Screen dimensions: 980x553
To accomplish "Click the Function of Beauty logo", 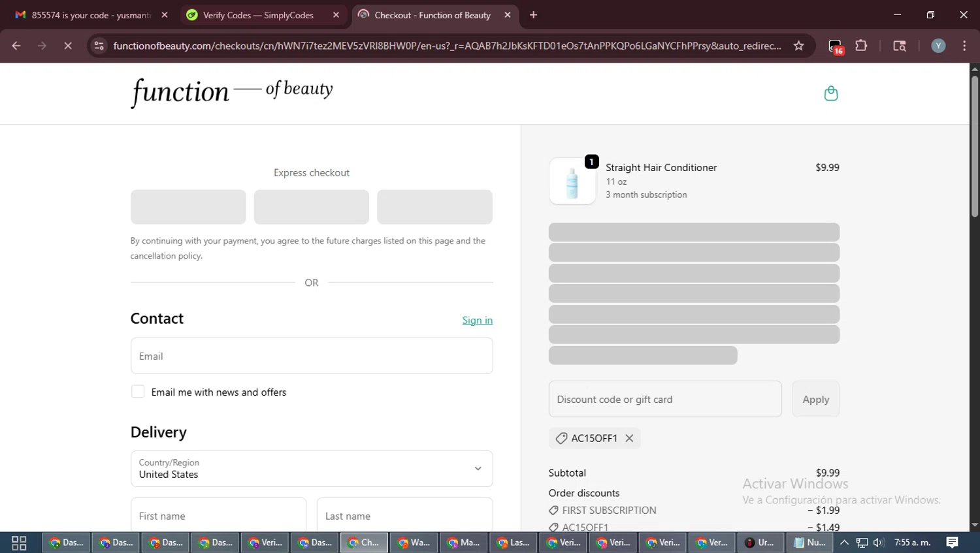I will (x=232, y=93).
